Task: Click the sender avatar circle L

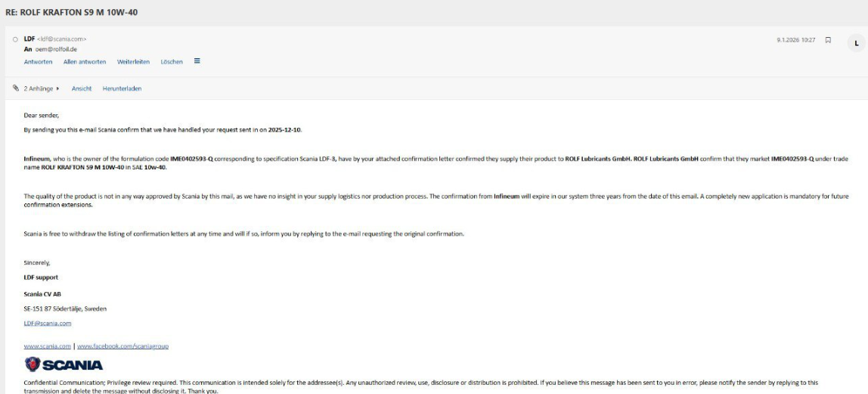Action: [857, 42]
